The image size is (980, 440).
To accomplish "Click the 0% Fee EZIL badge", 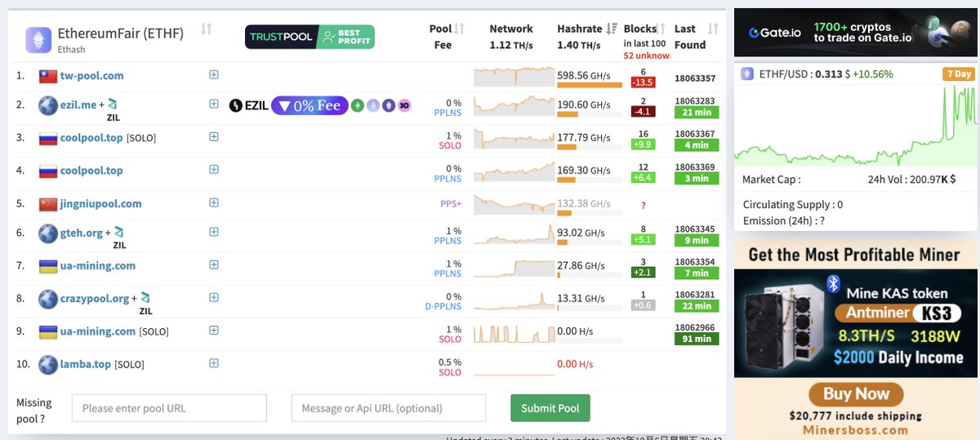I will [309, 105].
